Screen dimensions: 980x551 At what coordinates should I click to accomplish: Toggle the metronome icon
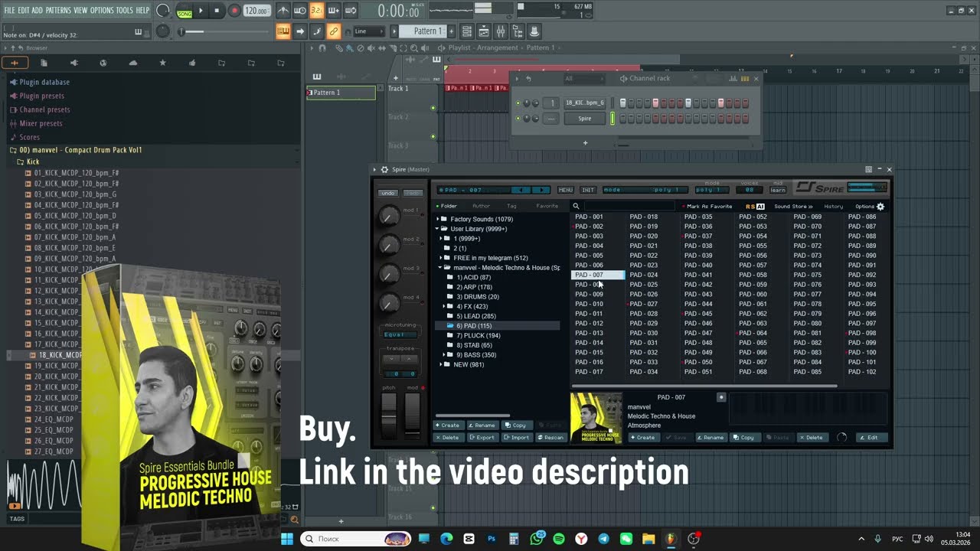283,11
